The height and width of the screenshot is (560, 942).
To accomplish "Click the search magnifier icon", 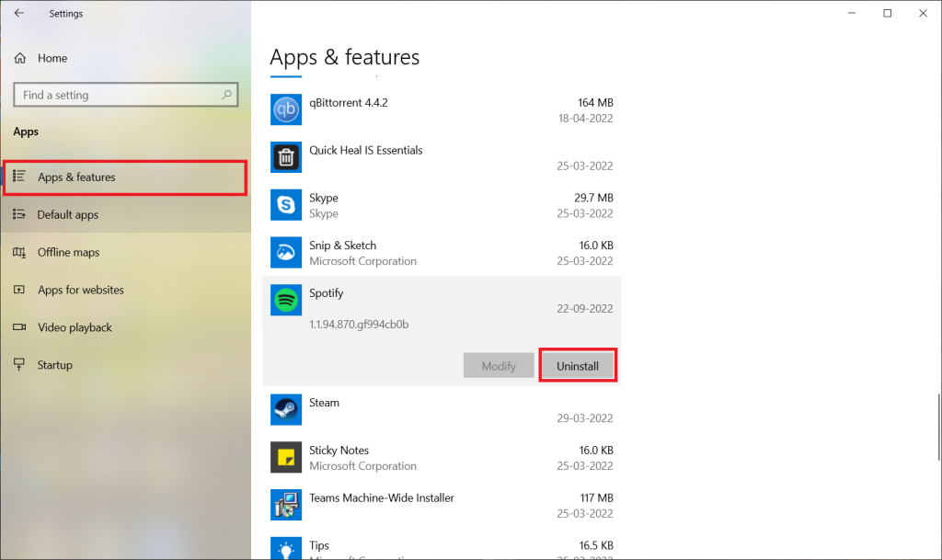I will click(x=227, y=95).
